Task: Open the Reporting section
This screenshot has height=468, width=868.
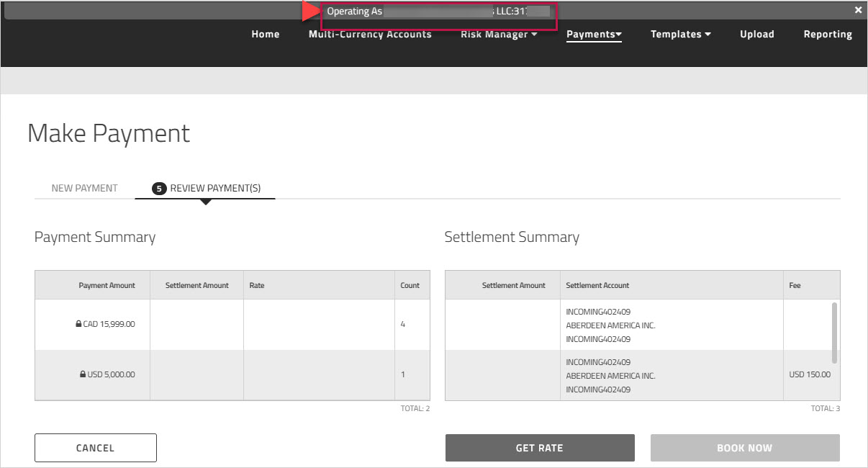Action: point(827,35)
